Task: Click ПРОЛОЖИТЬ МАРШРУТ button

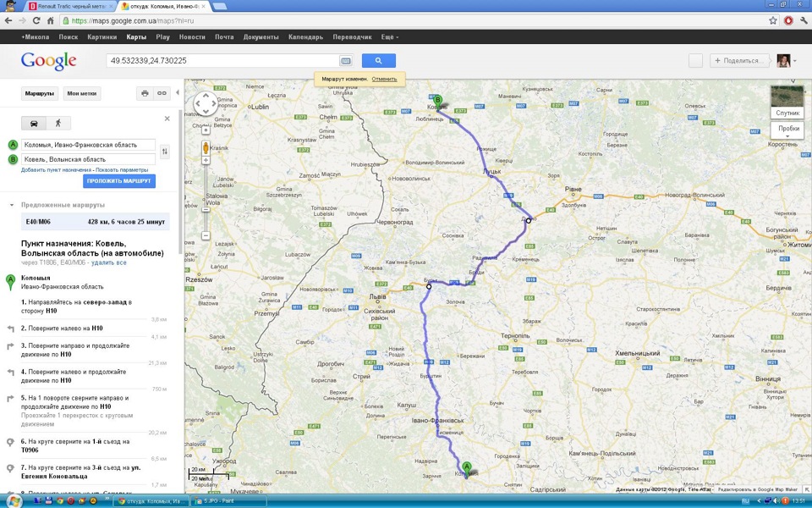Action: 119,181
